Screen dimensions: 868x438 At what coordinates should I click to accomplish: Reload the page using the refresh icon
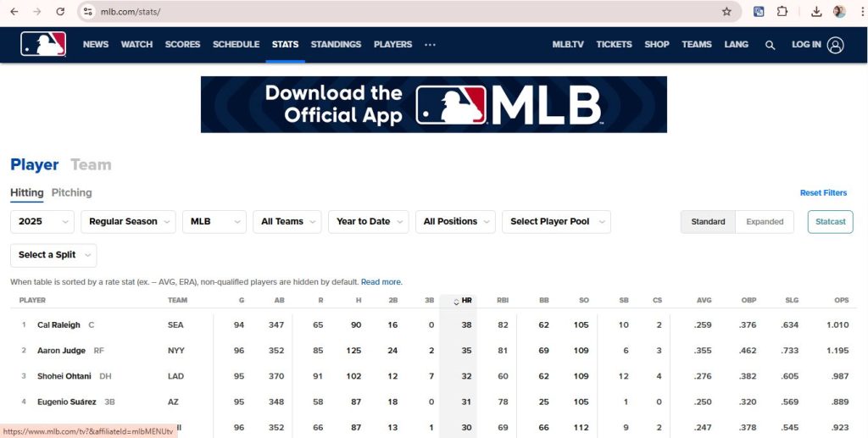click(x=60, y=12)
